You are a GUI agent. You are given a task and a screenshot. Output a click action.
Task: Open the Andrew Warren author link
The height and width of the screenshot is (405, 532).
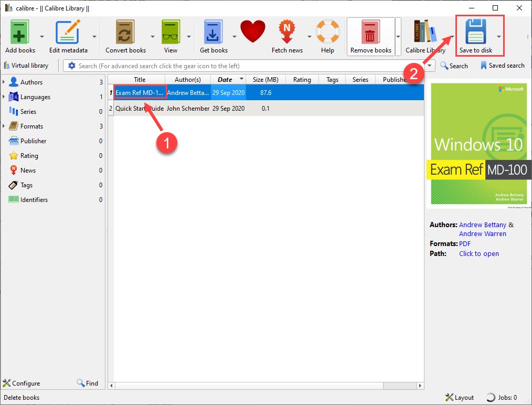[x=483, y=233]
